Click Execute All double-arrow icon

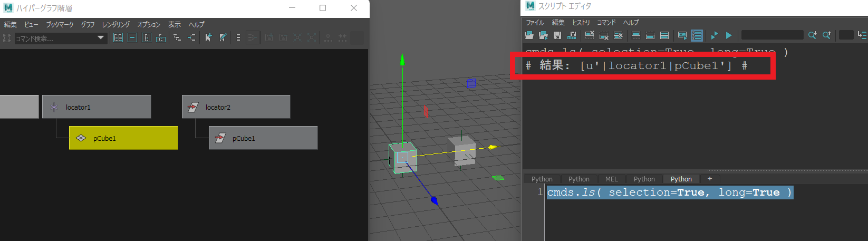(x=715, y=35)
